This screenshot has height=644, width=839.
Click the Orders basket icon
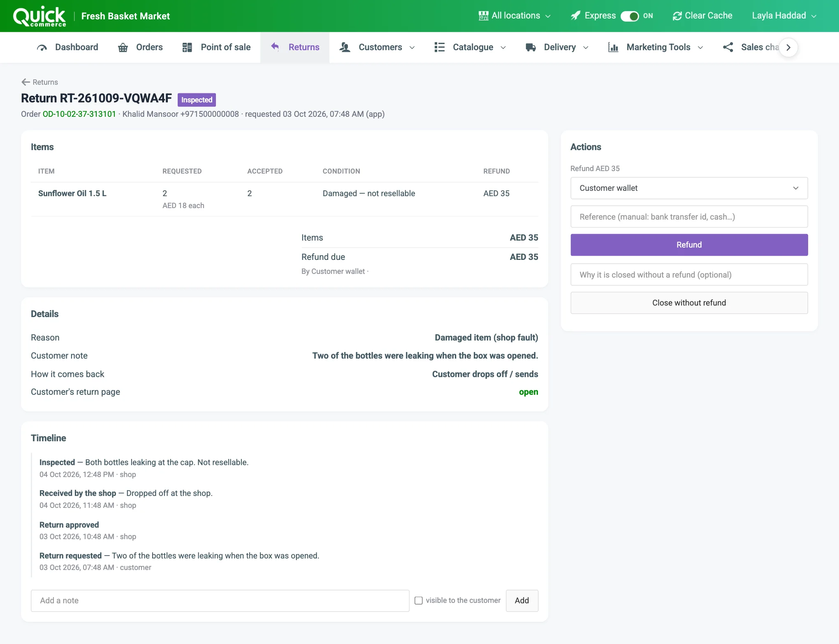pyautogui.click(x=123, y=48)
